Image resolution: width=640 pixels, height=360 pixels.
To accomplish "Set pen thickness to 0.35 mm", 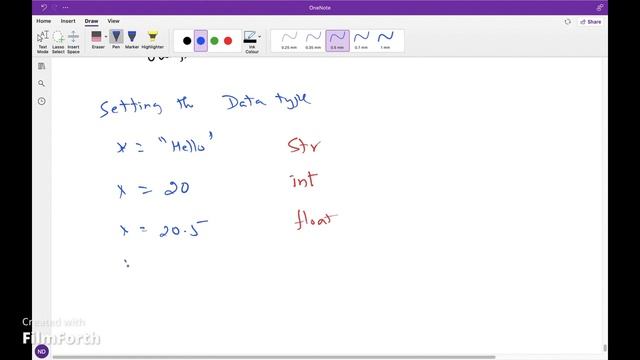I will [313, 41].
